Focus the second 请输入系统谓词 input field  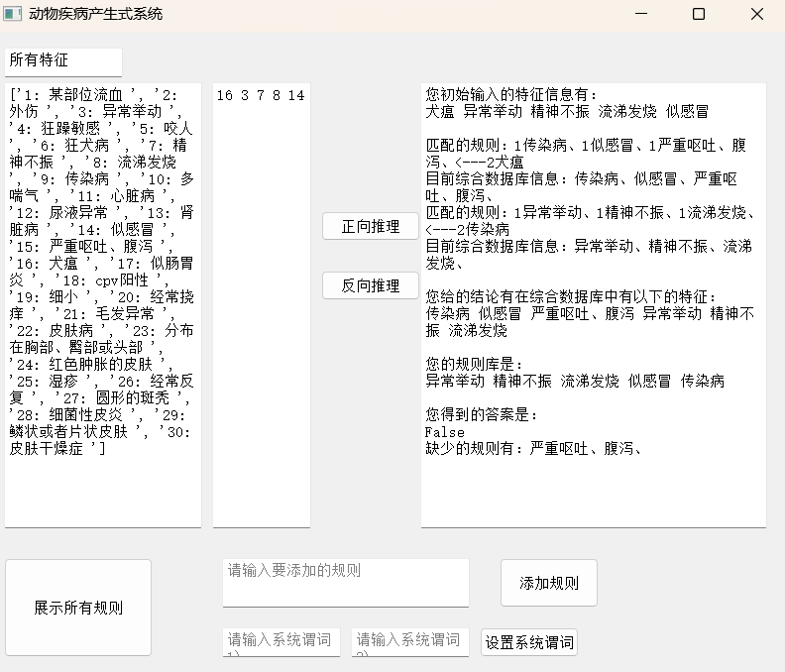tap(410, 642)
